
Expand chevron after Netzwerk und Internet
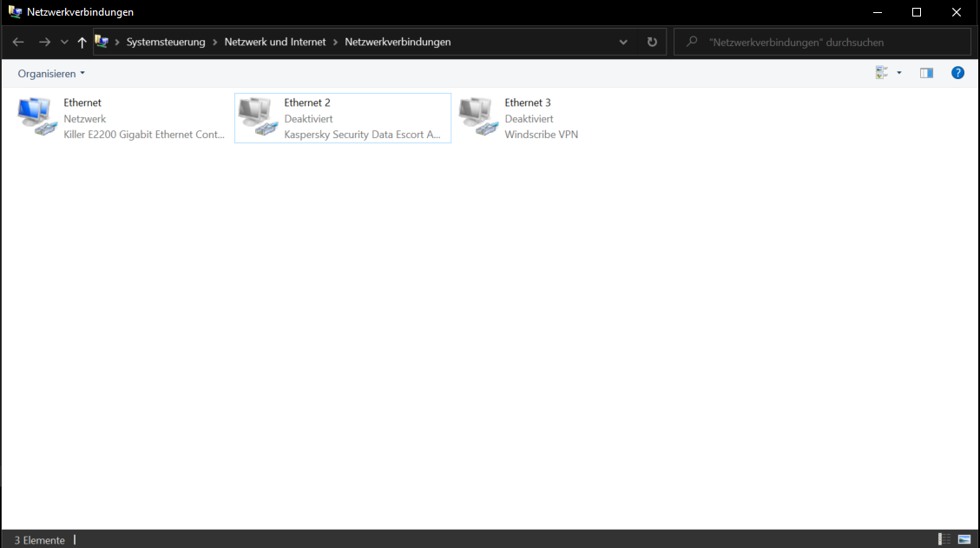(x=336, y=42)
